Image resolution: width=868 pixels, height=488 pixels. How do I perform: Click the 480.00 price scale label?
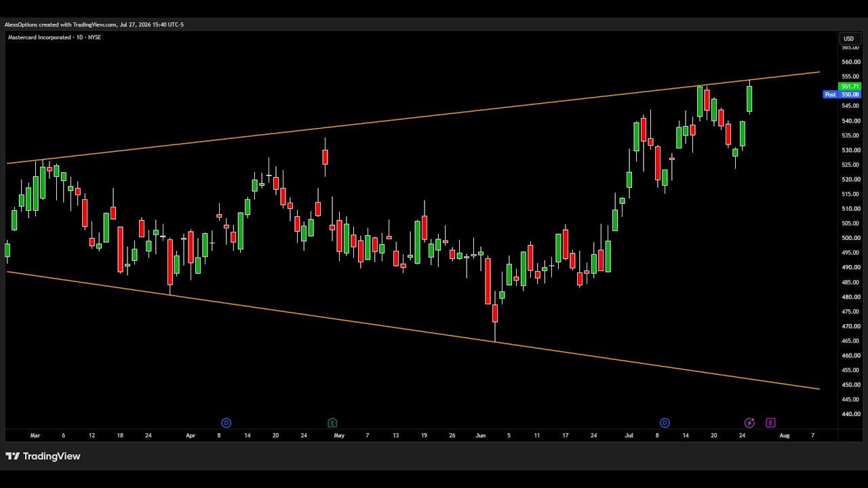tap(850, 297)
